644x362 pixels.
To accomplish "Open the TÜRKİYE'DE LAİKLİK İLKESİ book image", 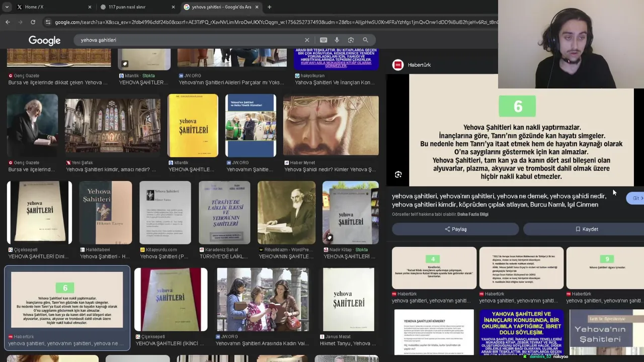I will pyautogui.click(x=224, y=213).
